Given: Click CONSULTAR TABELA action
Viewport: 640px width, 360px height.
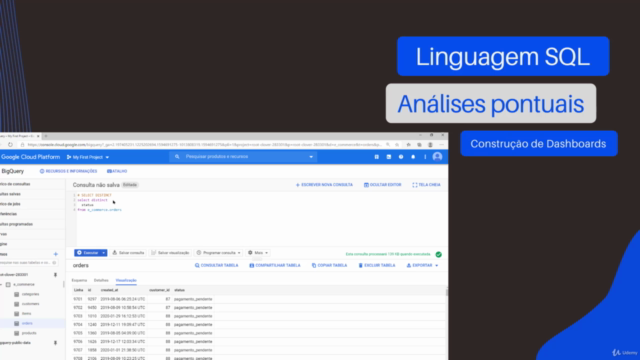Looking at the screenshot, I should [x=216, y=265].
